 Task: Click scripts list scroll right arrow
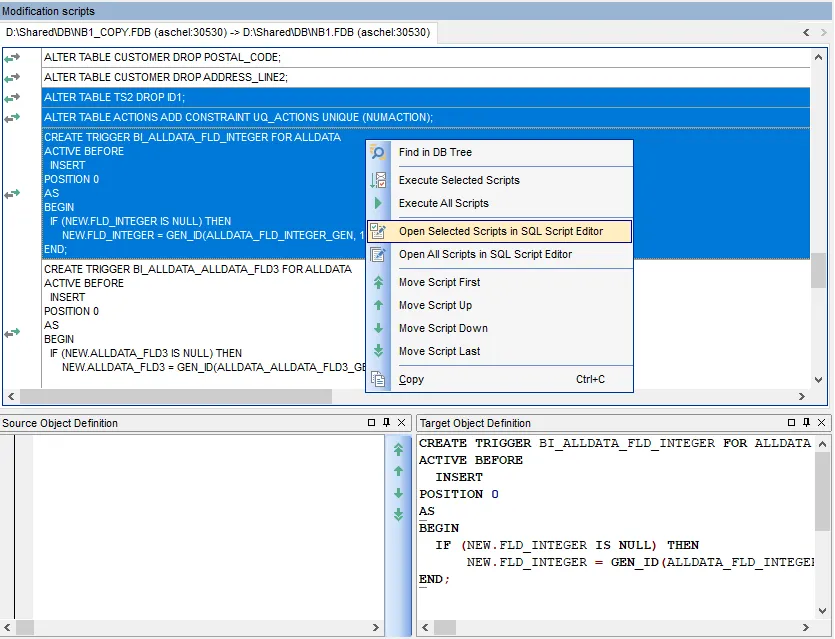[802, 397]
